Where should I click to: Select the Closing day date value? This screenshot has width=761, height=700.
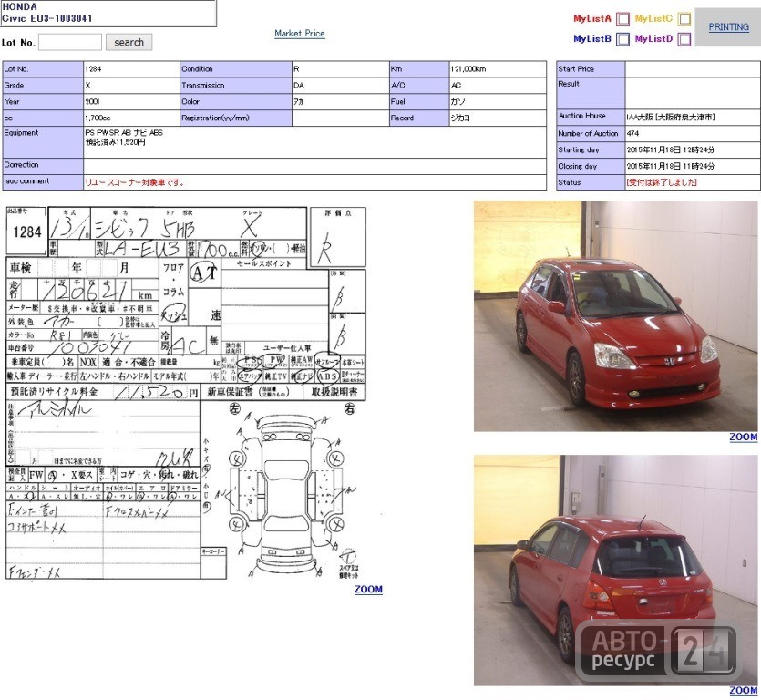click(x=670, y=166)
